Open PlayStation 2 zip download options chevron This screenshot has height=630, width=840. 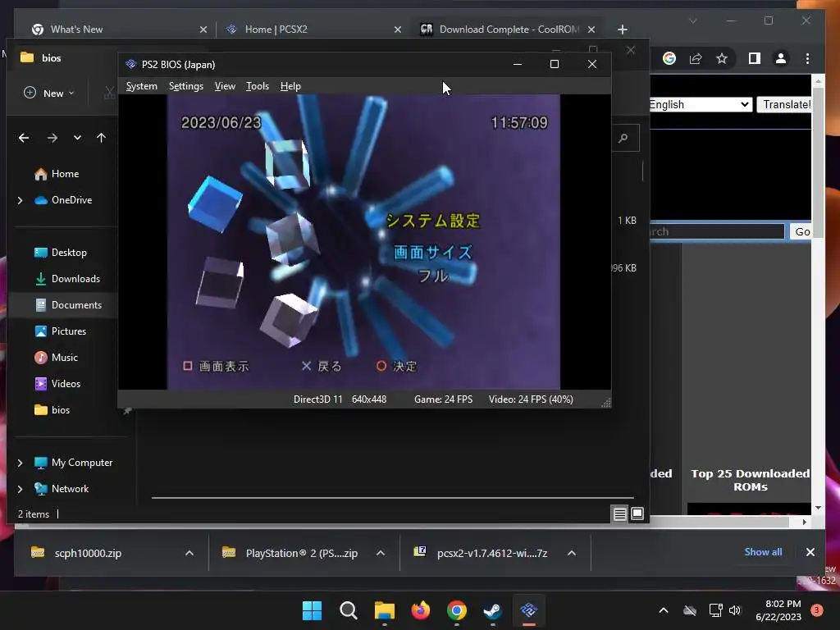(x=381, y=553)
